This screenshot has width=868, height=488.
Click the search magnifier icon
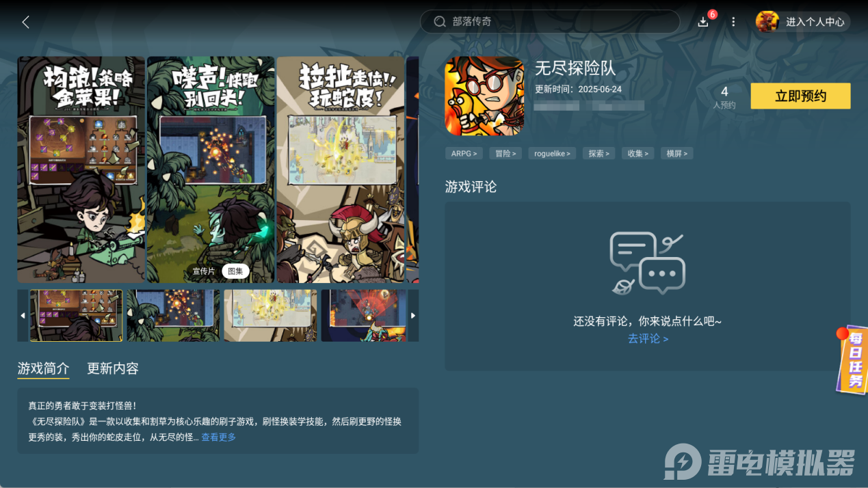[440, 22]
